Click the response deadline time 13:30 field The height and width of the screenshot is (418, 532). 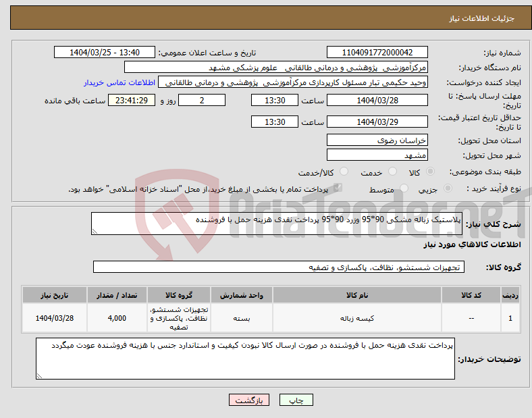pos(275,101)
